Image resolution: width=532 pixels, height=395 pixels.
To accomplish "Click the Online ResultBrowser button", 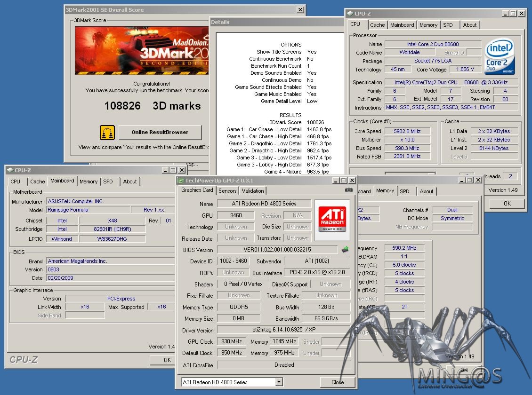I will [x=160, y=132].
